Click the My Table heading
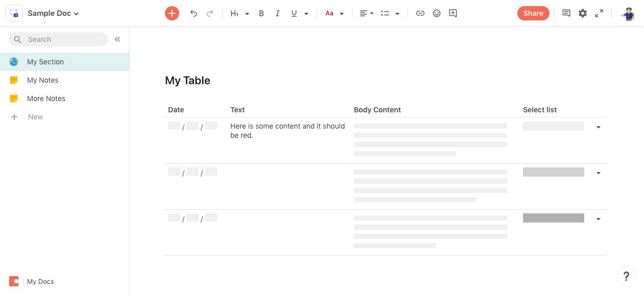 (x=187, y=80)
